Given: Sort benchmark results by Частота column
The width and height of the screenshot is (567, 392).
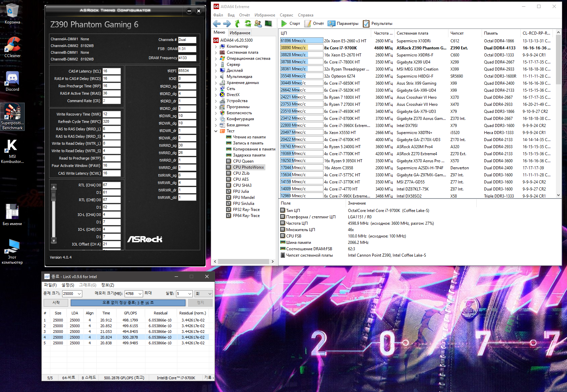Looking at the screenshot, I should (x=383, y=33).
